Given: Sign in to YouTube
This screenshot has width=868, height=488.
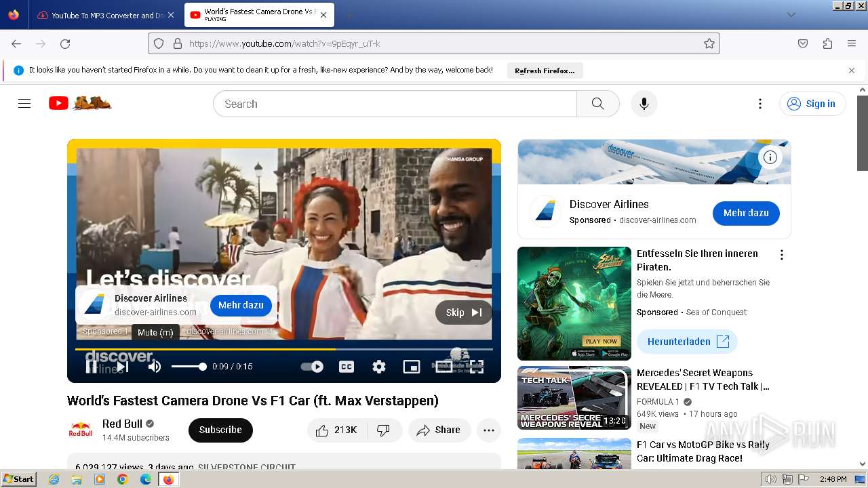Looking at the screenshot, I should point(812,104).
